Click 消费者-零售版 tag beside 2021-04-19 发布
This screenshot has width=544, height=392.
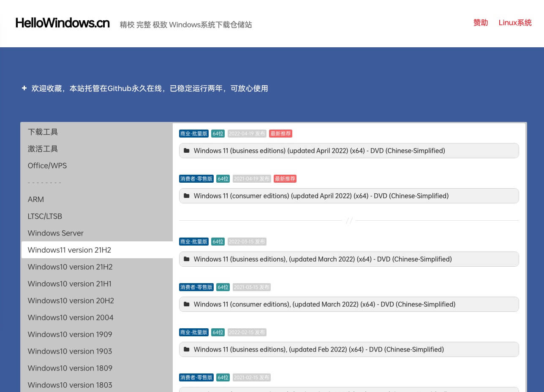[x=196, y=179]
